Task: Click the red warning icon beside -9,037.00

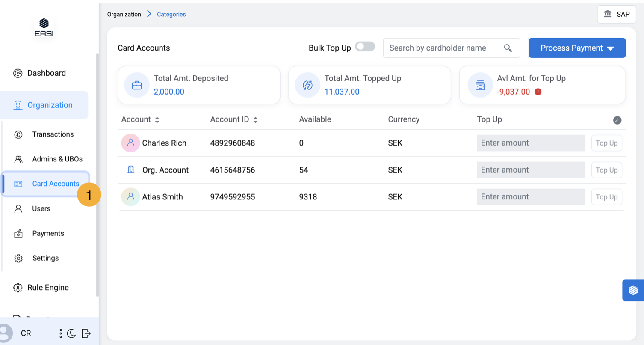Action: (x=538, y=92)
